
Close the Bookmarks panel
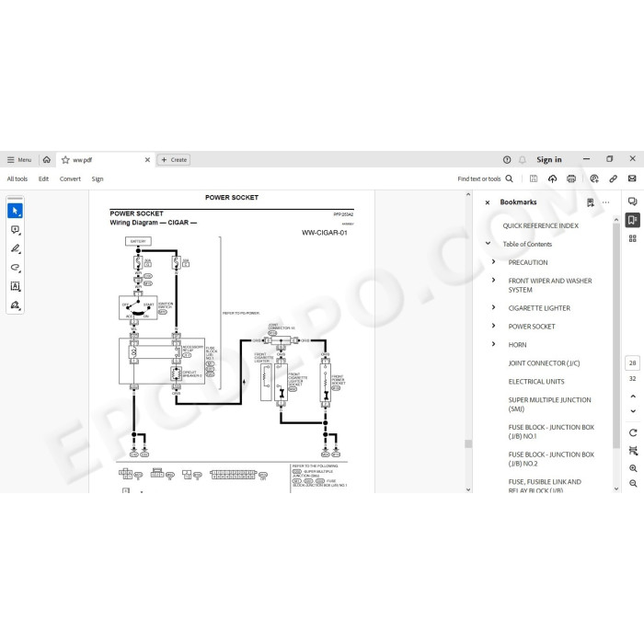click(488, 202)
